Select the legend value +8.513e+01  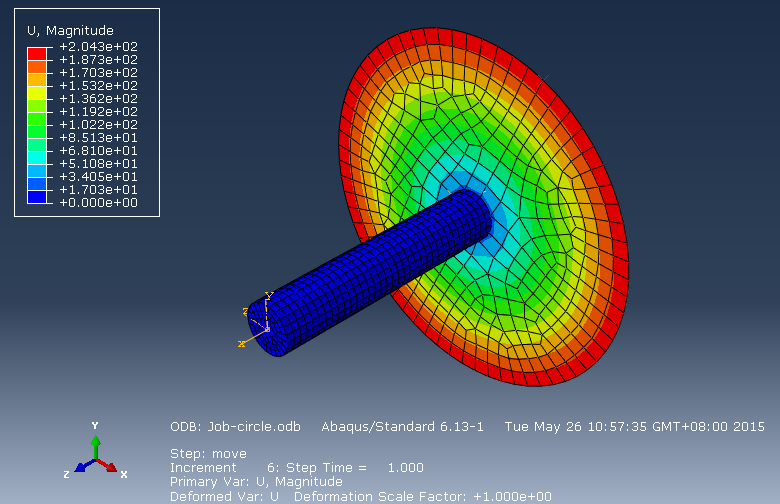pos(98,137)
